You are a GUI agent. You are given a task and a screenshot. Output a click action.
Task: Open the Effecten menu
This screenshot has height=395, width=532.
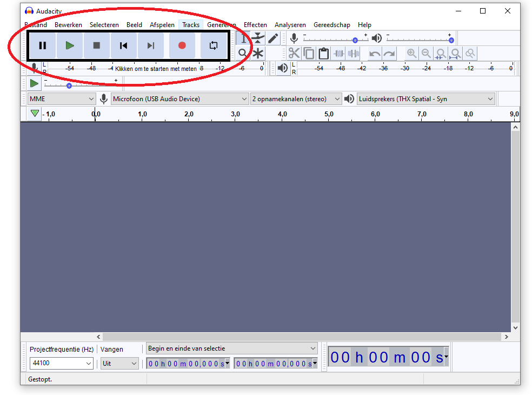[255, 24]
